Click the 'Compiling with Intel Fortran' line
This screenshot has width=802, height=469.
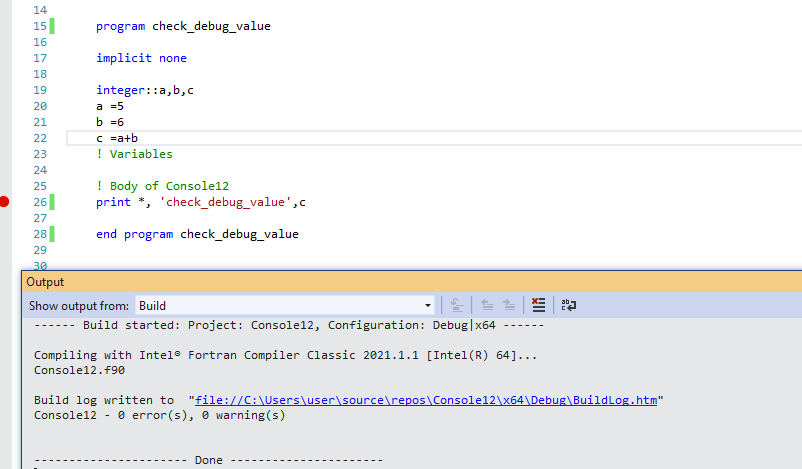[285, 355]
